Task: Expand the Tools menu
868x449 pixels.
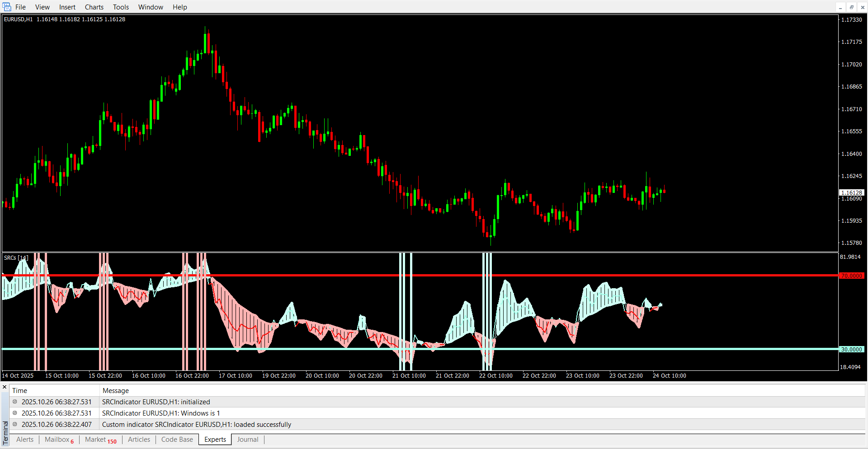Action: coord(121,7)
